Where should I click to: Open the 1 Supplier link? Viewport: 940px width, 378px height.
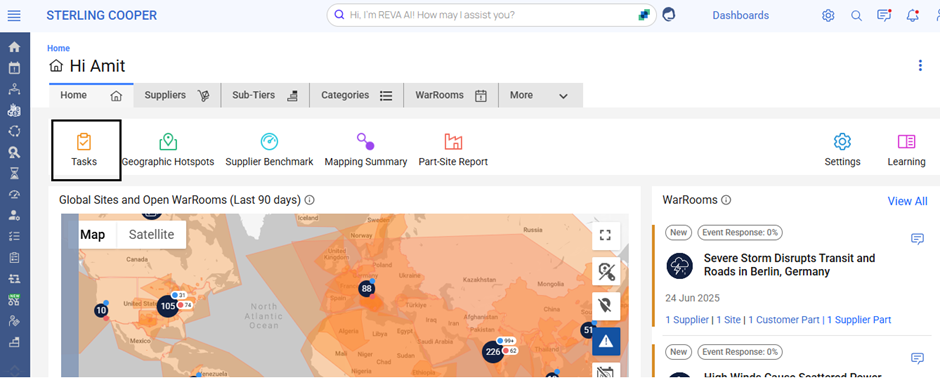[687, 320]
